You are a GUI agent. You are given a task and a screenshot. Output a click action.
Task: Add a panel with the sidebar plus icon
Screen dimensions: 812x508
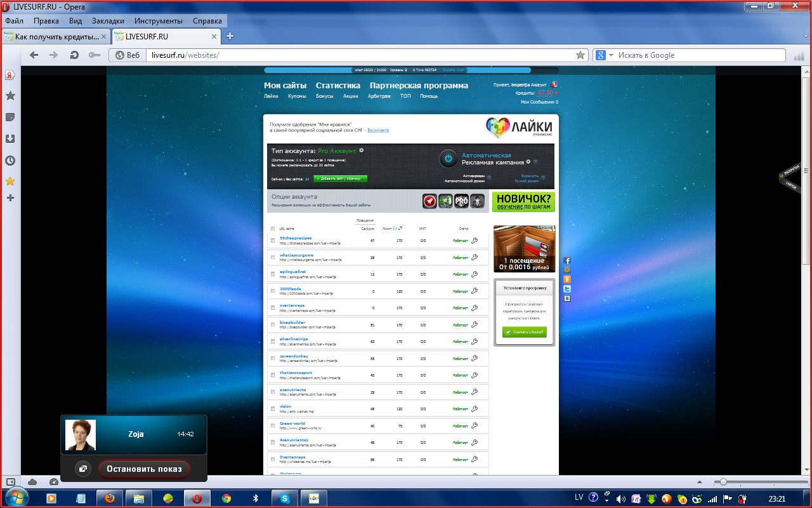(10, 198)
